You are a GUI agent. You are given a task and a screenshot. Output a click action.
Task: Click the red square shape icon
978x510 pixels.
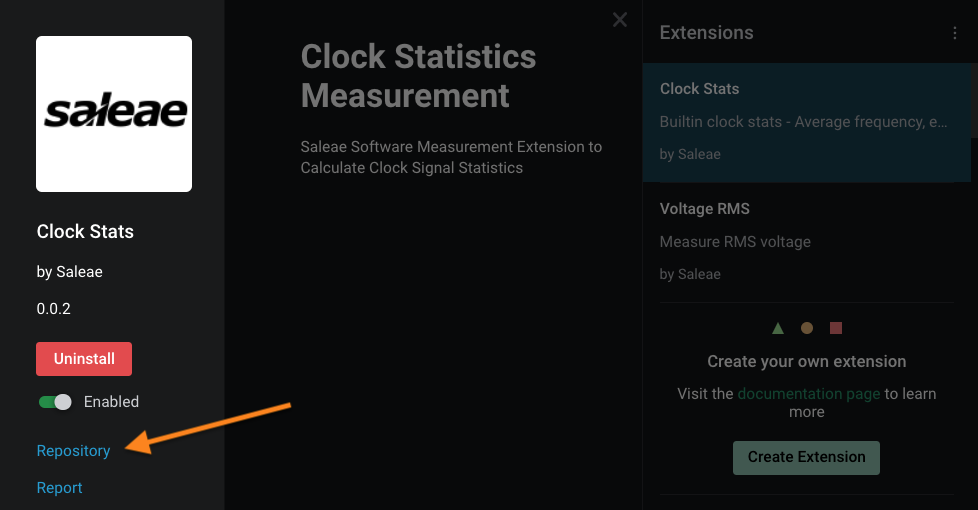[x=836, y=328]
